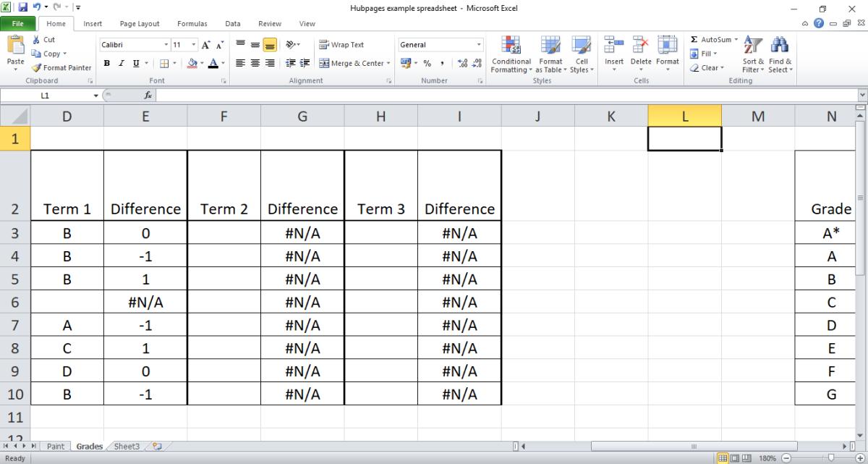Use the Format Painter
The image size is (868, 464).
pos(61,67)
